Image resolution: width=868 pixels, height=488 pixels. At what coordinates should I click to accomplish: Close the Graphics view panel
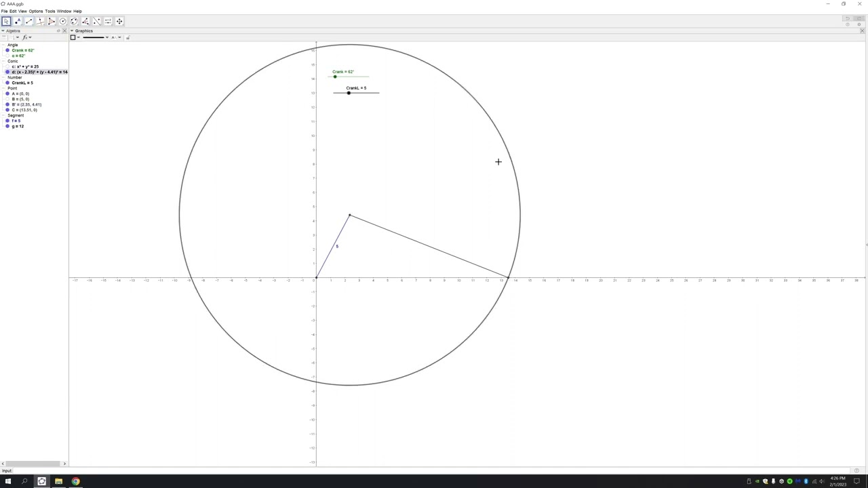(x=863, y=30)
